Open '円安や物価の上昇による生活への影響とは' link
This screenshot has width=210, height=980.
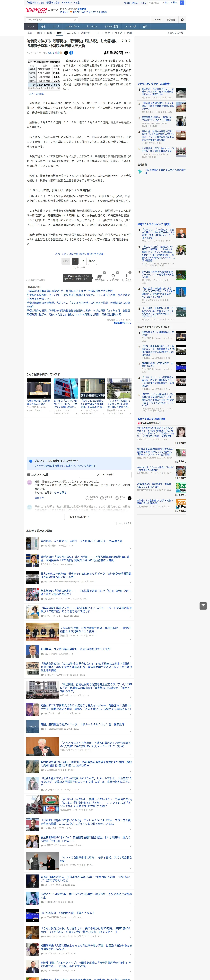pyautogui.click(x=165, y=171)
